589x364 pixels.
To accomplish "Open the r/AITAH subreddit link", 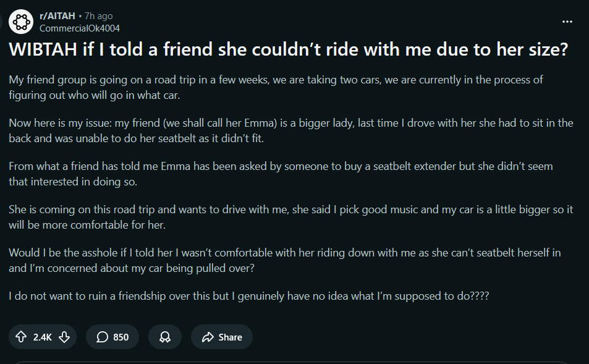I will (57, 16).
